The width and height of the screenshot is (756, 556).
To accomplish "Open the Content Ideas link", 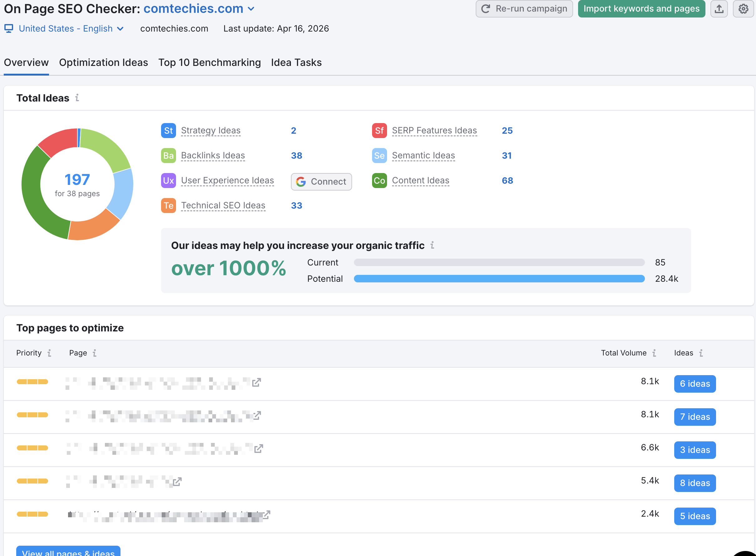I will [x=421, y=181].
